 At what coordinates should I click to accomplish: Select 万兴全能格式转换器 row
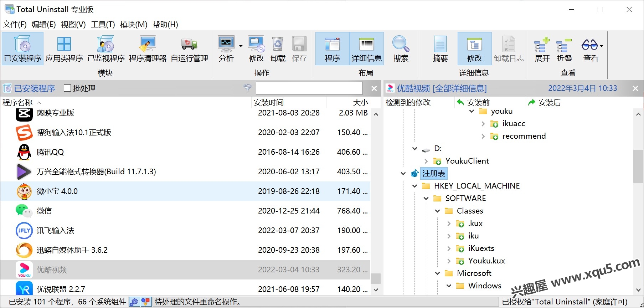coord(185,172)
